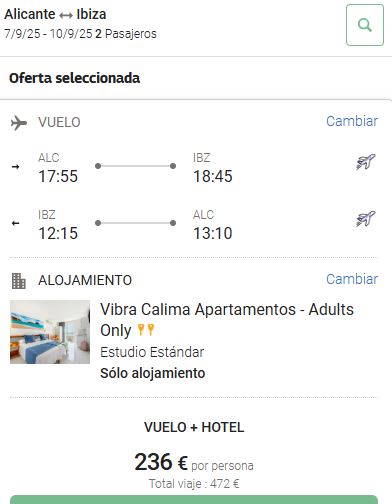Select the outbound flight airline logo icon
This screenshot has width=392, height=504.
point(366,162)
